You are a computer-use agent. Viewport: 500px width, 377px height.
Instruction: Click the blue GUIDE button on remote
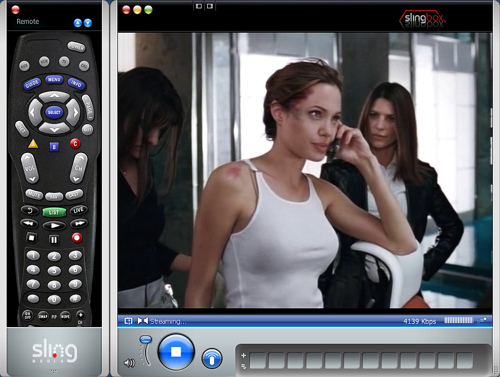[x=32, y=84]
